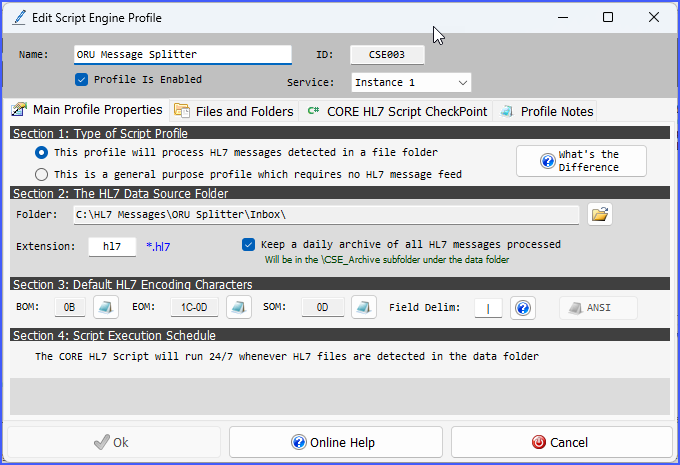Screen dimensions: 680x465
Task: Click the Name input field
Action: pyautogui.click(x=183, y=55)
